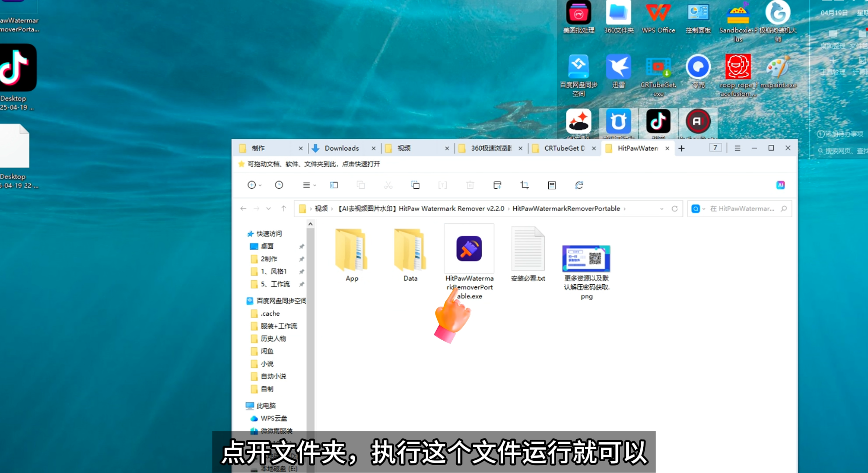
Task: Open the view mode list dropdown
Action: pyautogui.click(x=309, y=185)
